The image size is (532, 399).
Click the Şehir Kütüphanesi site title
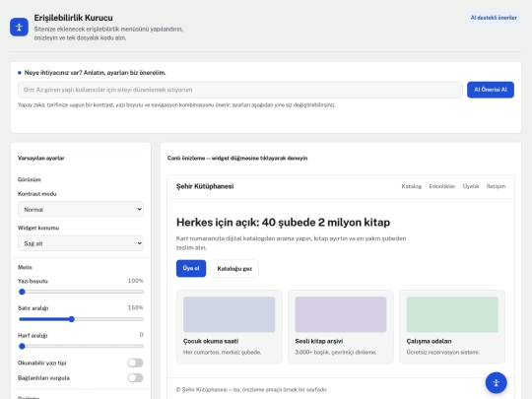click(205, 186)
